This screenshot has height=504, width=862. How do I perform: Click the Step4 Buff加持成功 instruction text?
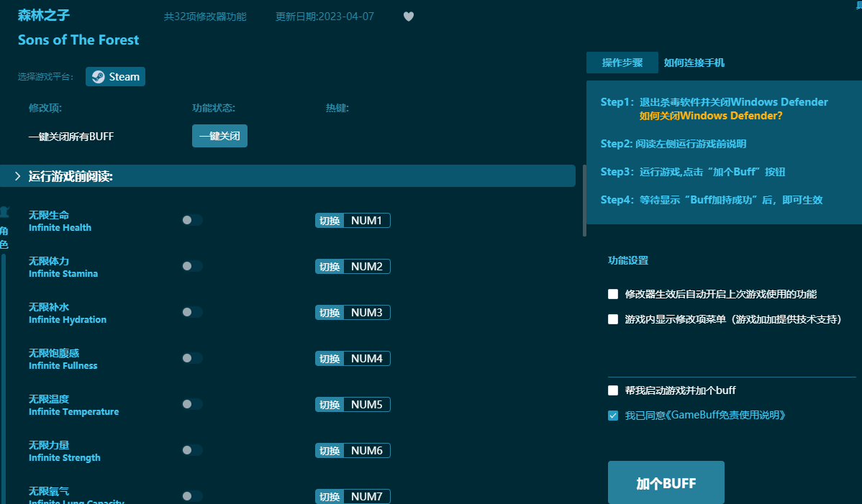pyautogui.click(x=712, y=200)
